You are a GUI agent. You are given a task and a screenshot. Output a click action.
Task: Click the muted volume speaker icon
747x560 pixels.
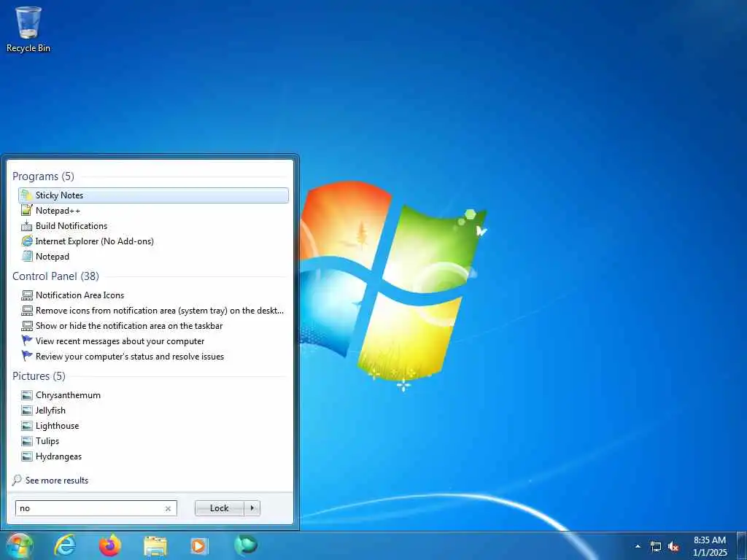[x=673, y=547]
